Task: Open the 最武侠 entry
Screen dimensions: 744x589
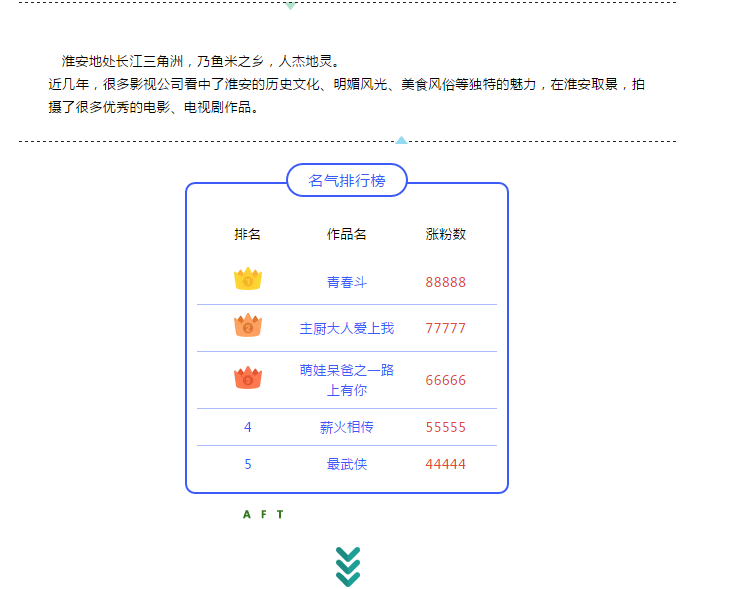Action: [347, 464]
